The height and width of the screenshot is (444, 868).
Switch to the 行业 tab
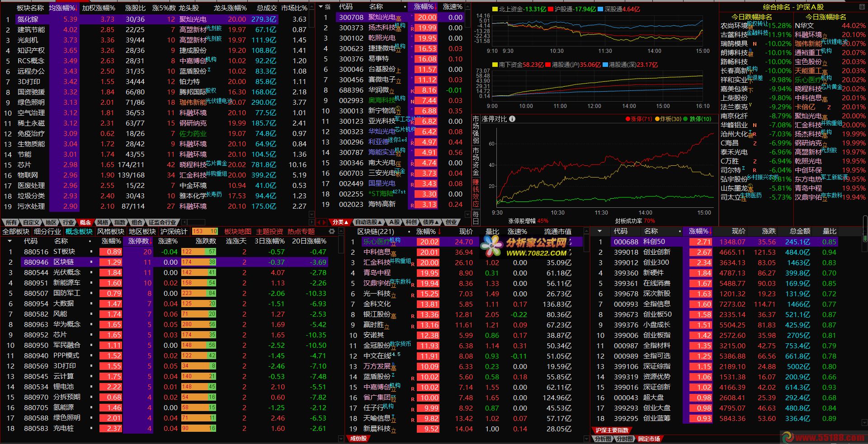click(x=68, y=222)
